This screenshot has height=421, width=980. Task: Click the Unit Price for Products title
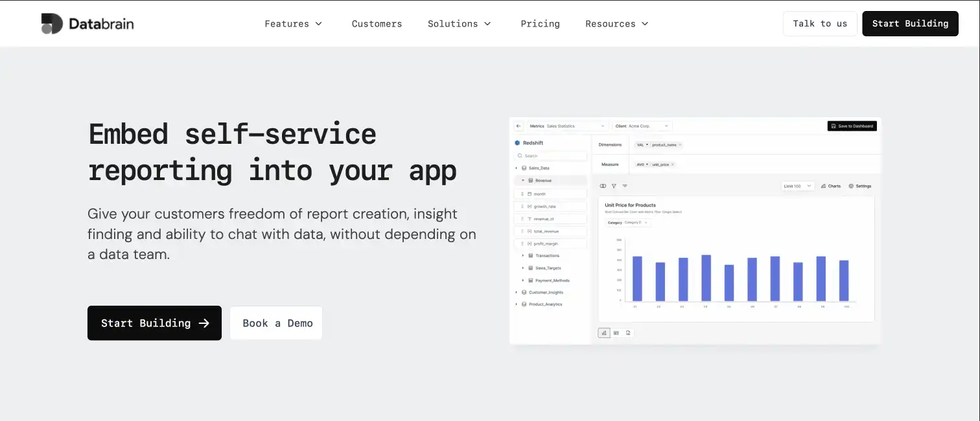[630, 205]
